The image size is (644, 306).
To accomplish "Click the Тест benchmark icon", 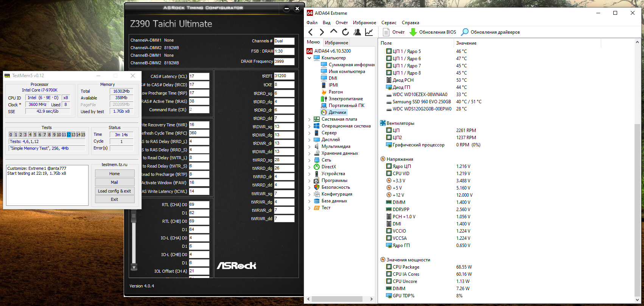I will (317, 208).
